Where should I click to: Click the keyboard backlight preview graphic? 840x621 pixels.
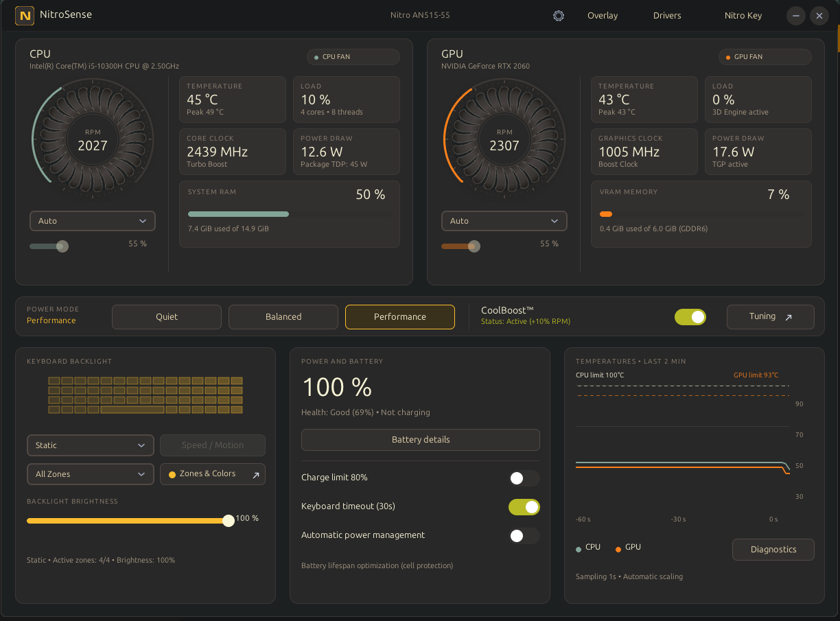click(145, 395)
